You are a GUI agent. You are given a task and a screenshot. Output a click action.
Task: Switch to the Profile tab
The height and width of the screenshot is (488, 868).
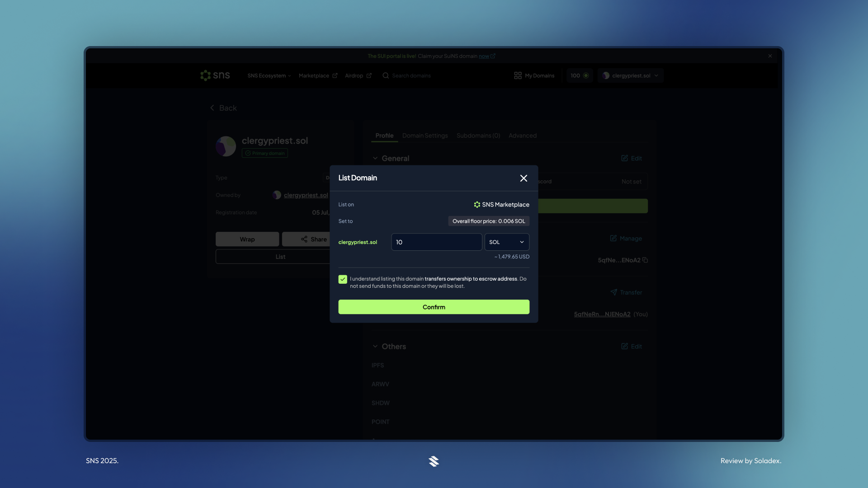coord(384,136)
